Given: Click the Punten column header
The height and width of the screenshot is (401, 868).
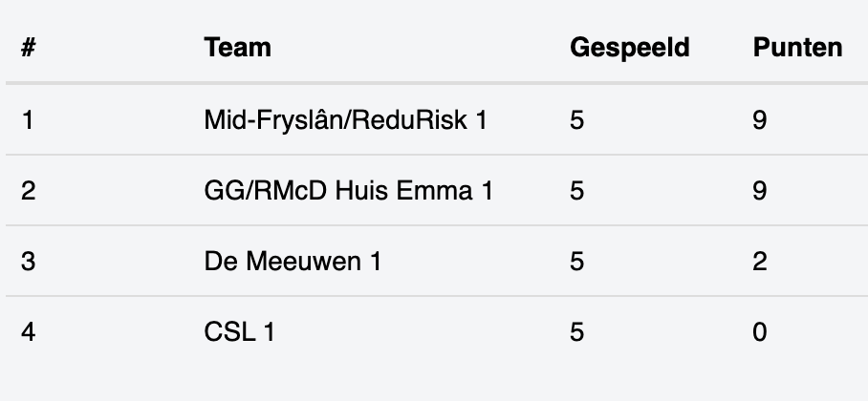Looking at the screenshot, I should pos(797,48).
